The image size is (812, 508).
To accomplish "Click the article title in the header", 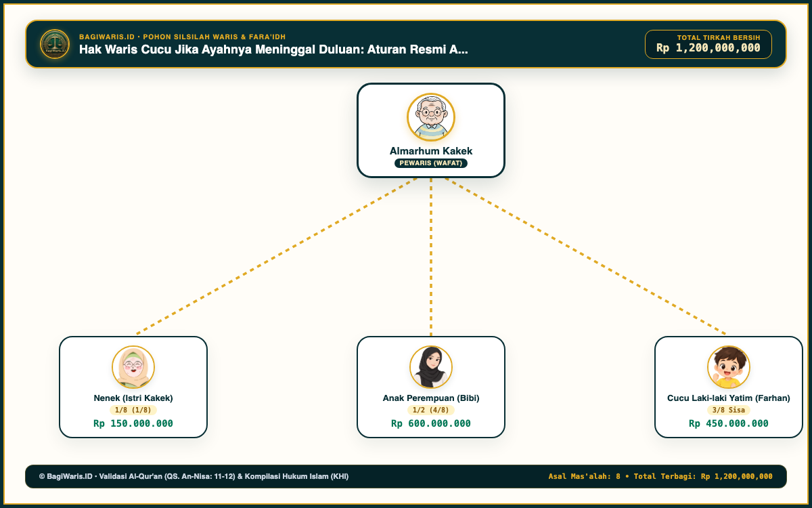I will (x=273, y=49).
